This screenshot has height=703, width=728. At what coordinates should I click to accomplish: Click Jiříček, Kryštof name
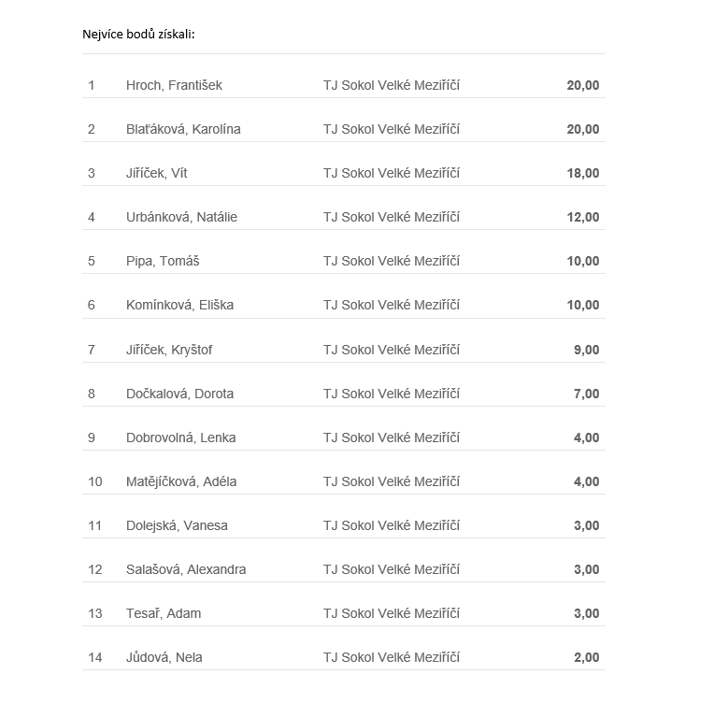pyautogui.click(x=169, y=350)
